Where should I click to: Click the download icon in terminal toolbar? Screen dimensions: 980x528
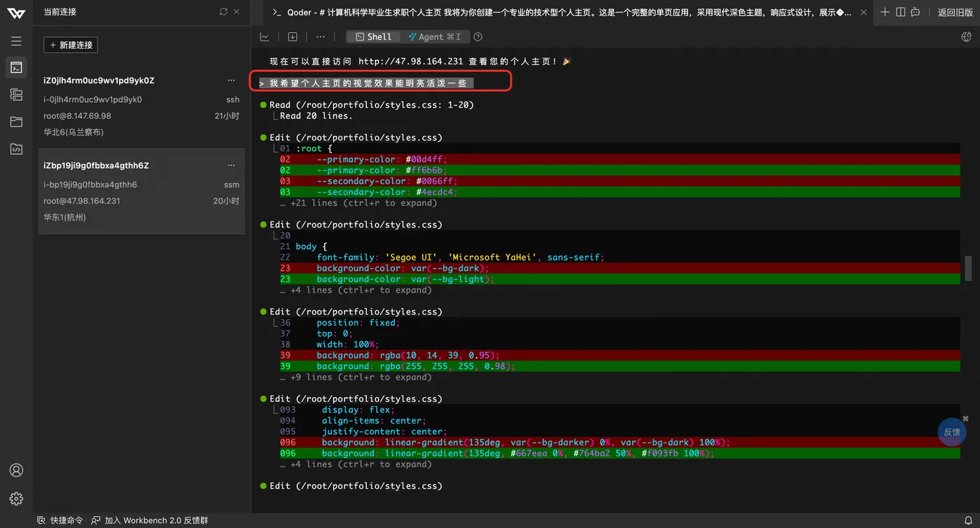click(293, 37)
